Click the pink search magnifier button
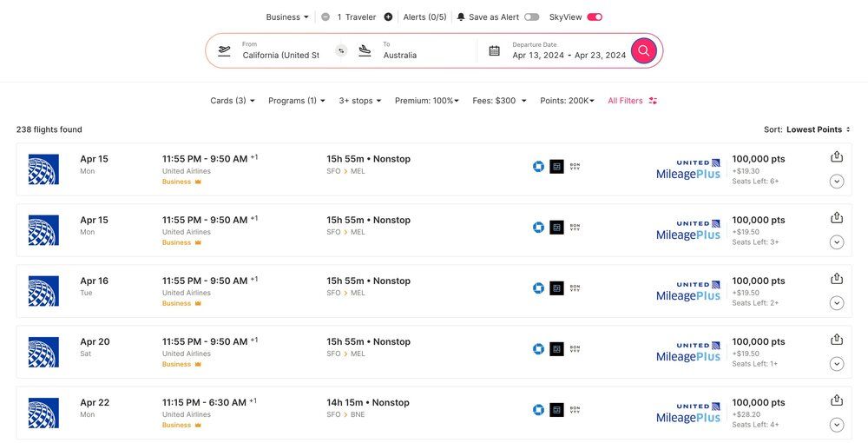 643,50
